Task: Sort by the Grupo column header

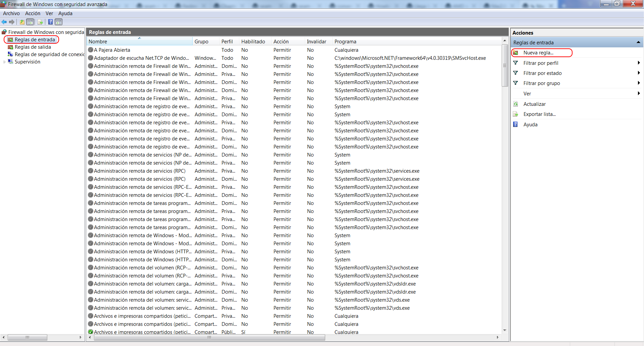Action: click(206, 41)
